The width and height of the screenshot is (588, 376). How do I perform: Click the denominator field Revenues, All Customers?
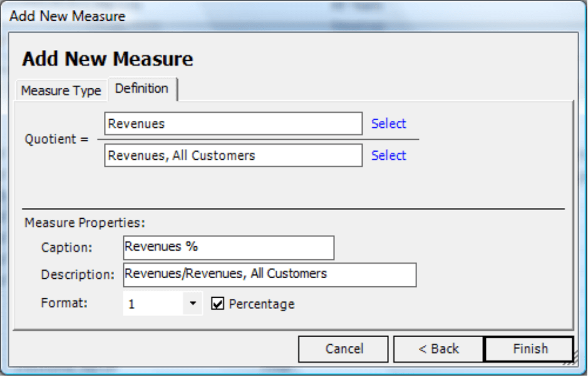[x=233, y=155]
